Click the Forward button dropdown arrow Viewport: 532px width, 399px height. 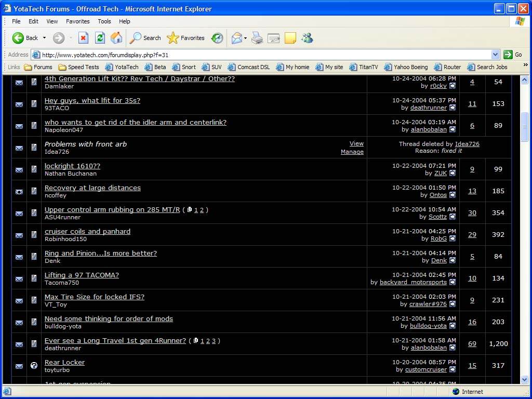pyautogui.click(x=71, y=38)
